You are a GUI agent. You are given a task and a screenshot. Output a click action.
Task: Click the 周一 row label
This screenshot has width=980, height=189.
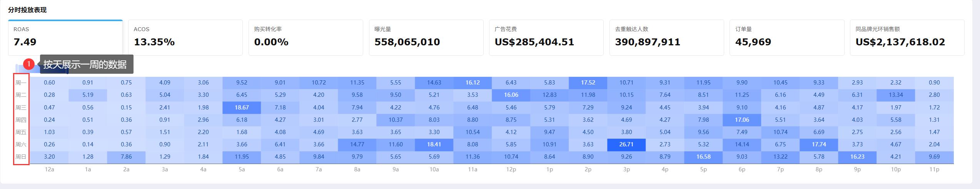coord(21,83)
